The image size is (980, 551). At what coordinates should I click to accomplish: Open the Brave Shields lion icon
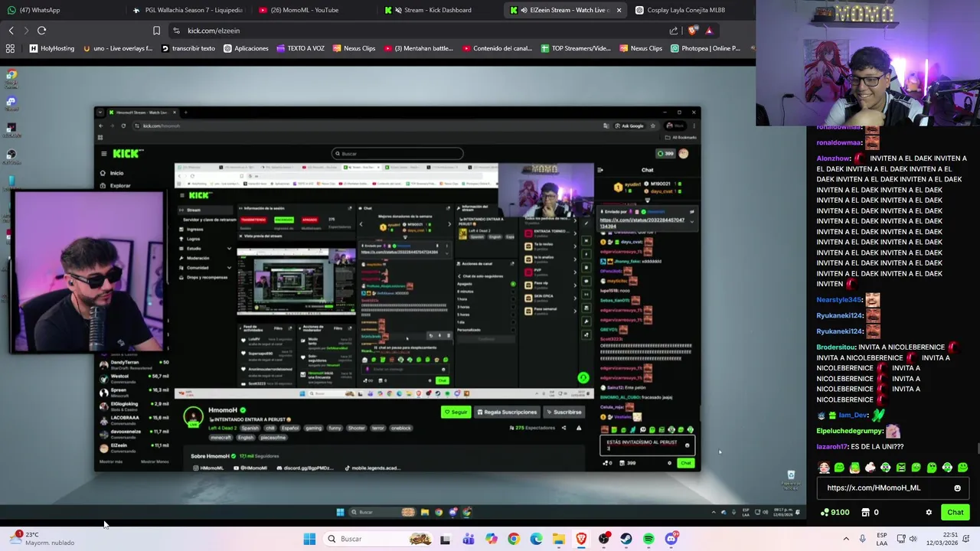click(694, 31)
